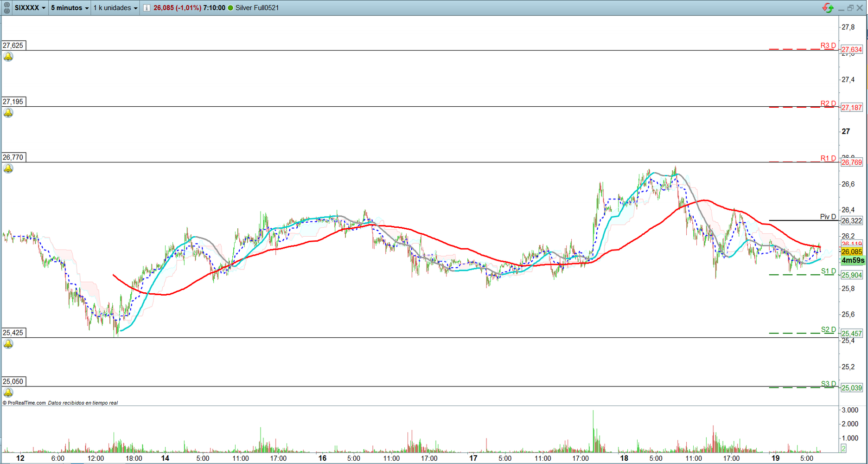
Task: Click the 26,085 current price tag
Action: click(x=852, y=252)
